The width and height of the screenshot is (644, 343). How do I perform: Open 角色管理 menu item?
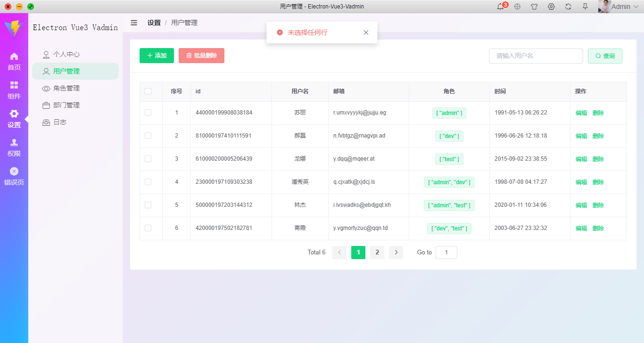[x=75, y=88]
